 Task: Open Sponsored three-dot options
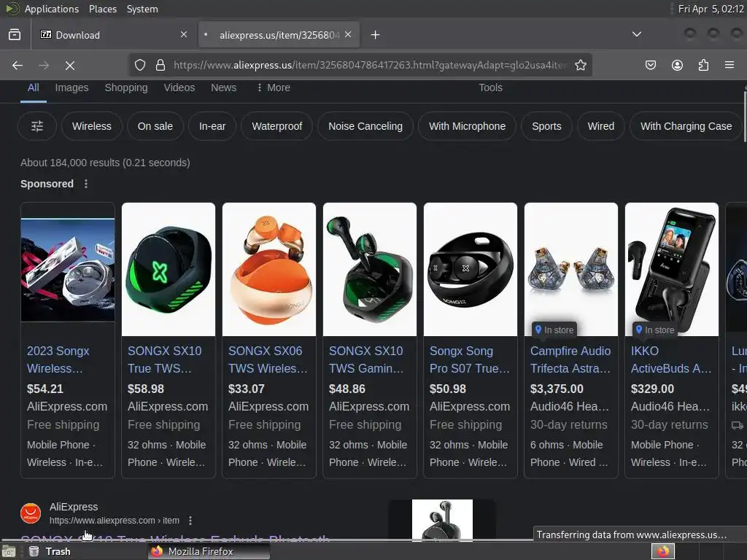86,184
